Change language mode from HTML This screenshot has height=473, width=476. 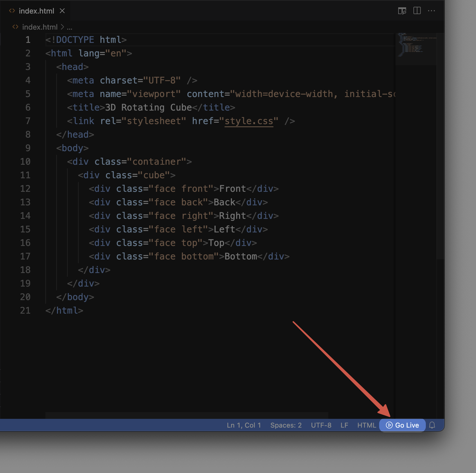click(x=366, y=425)
